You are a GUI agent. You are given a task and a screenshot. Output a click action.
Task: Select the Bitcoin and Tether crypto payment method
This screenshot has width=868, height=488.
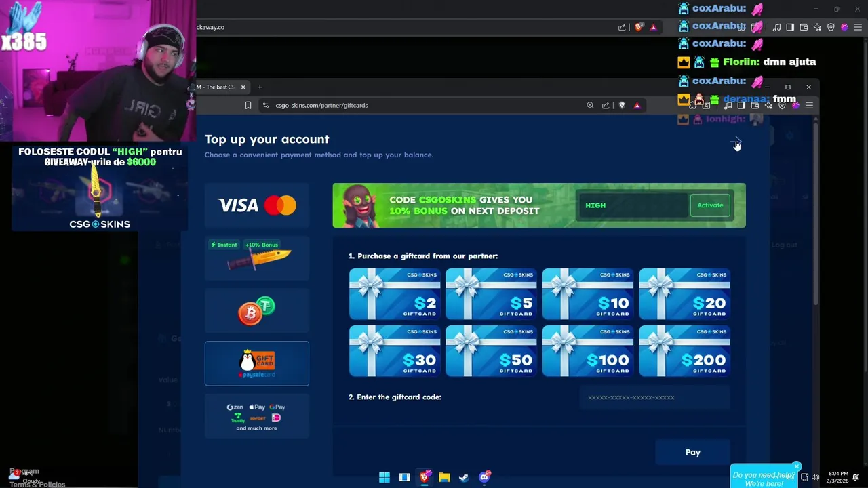click(x=256, y=311)
